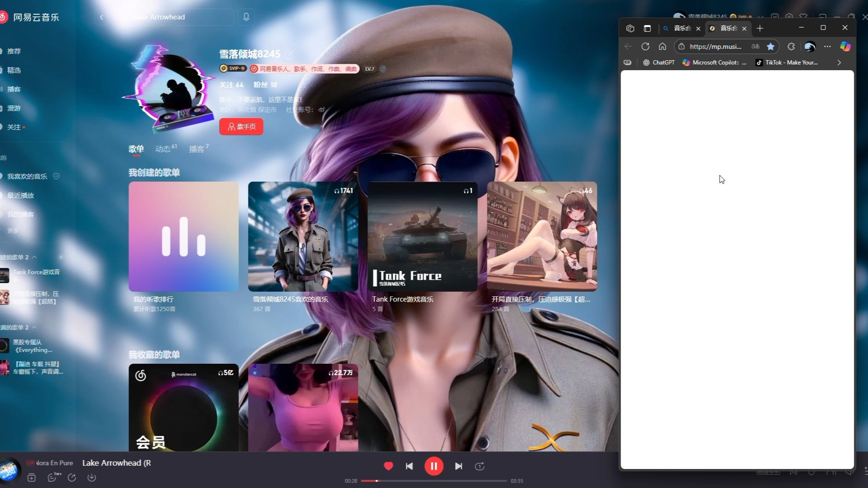Viewport: 868px width, 488px height.
Task: Click the profile avatar image
Action: (168, 89)
